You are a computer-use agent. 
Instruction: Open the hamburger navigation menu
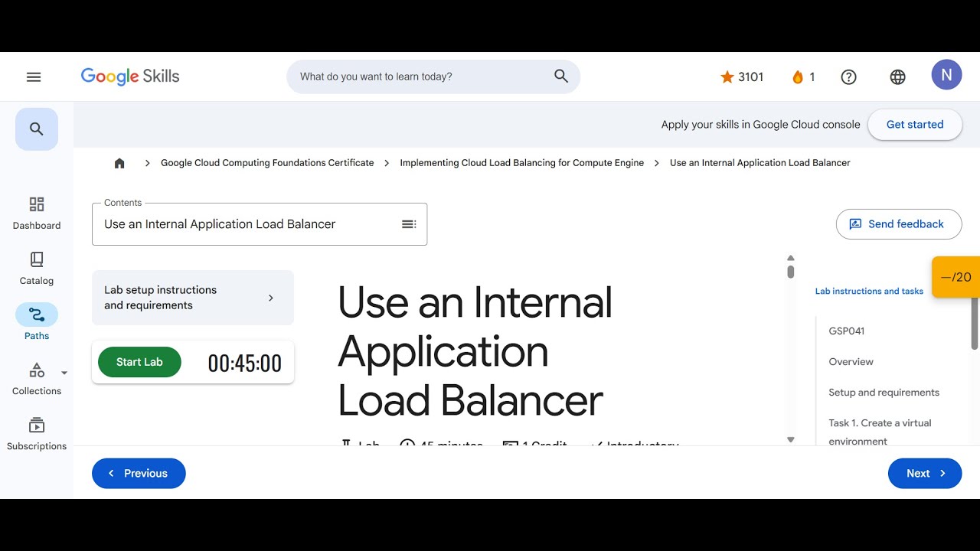[34, 77]
